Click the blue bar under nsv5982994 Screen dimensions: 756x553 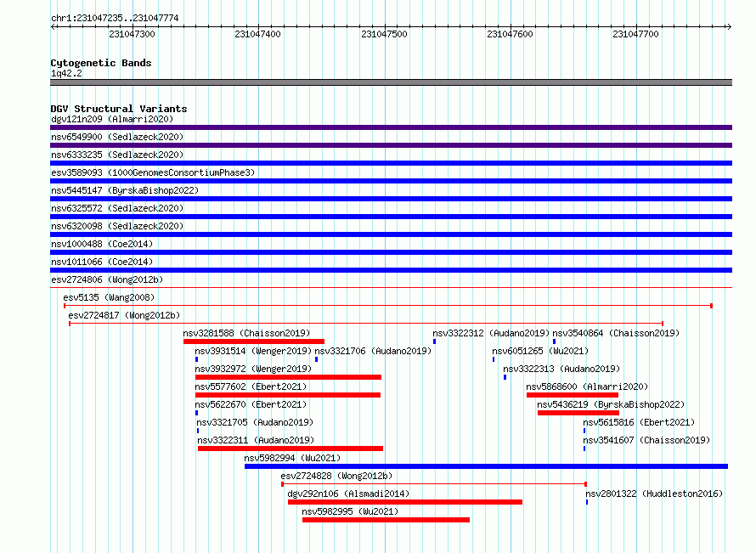point(486,466)
